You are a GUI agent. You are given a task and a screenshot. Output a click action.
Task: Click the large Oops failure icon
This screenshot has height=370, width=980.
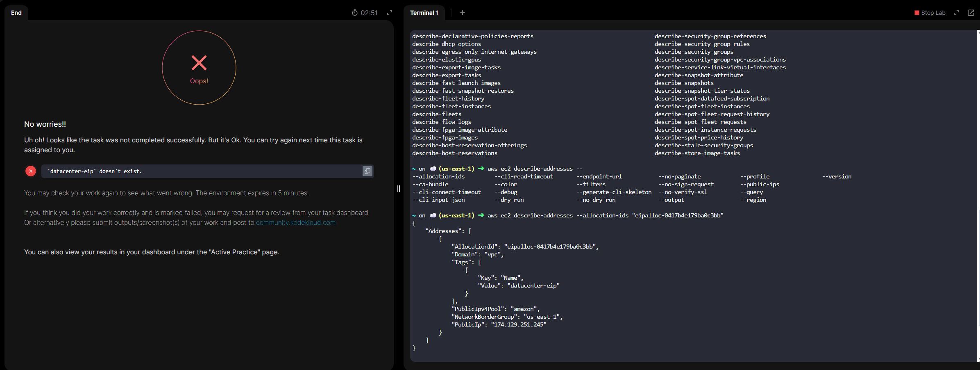[199, 68]
